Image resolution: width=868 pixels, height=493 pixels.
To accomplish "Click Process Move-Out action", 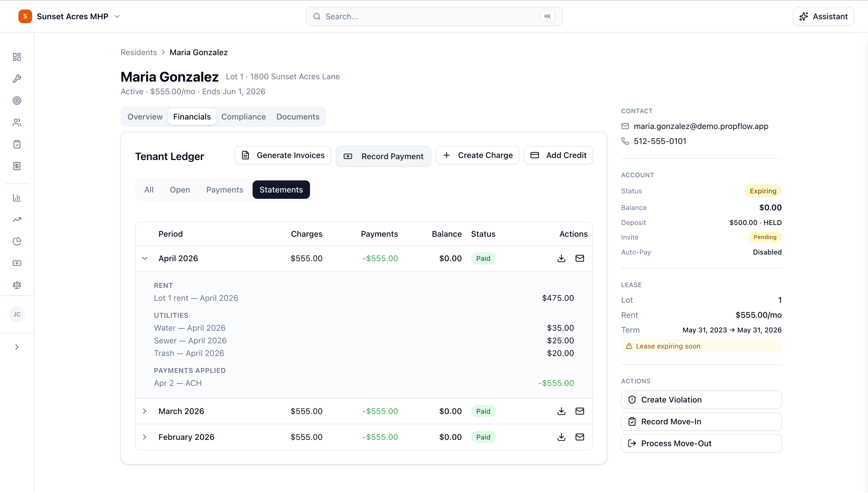I will point(701,443).
